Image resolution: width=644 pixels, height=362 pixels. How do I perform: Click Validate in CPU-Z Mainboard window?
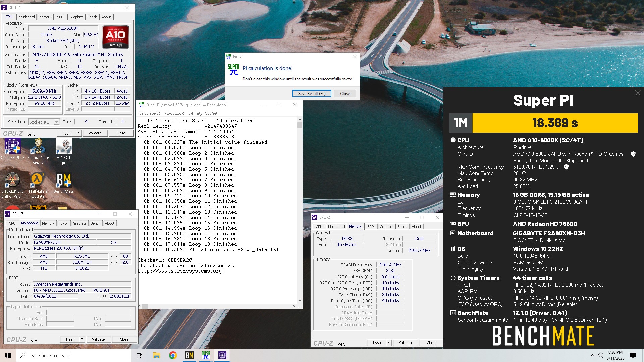coord(98,339)
